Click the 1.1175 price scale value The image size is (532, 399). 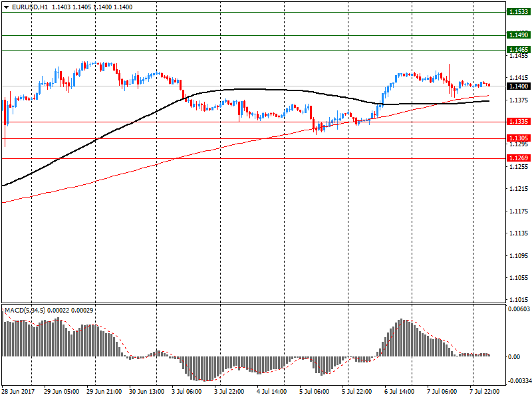point(519,211)
